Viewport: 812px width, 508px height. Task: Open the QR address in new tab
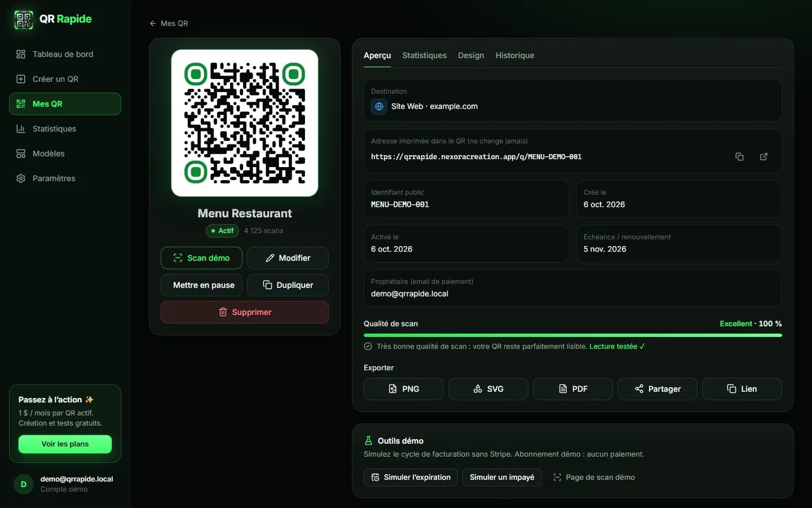tap(764, 157)
